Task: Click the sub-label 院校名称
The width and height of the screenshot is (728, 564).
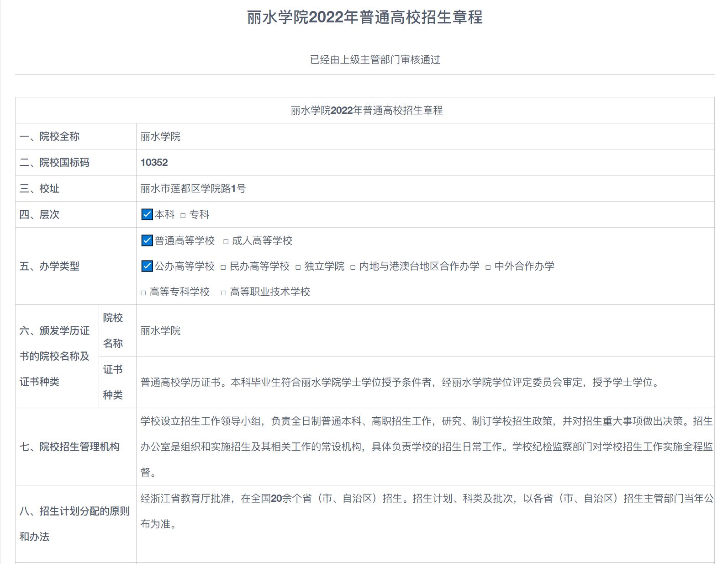Action: pyautogui.click(x=113, y=330)
